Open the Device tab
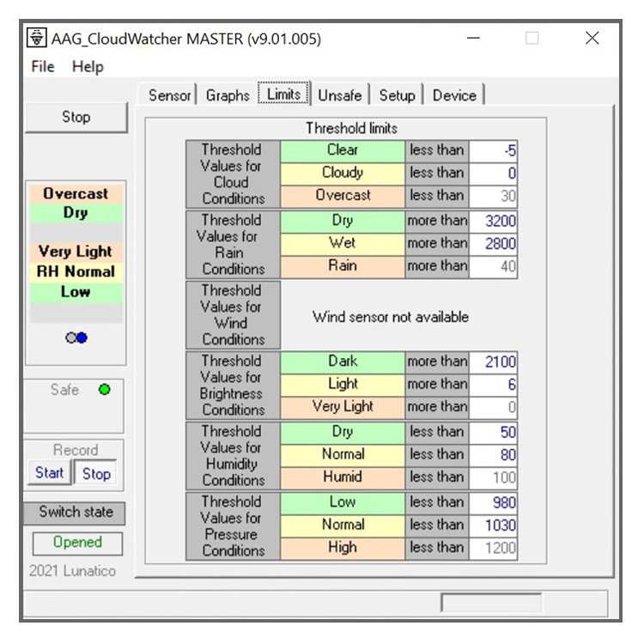The width and height of the screenshot is (644, 644). [x=454, y=95]
